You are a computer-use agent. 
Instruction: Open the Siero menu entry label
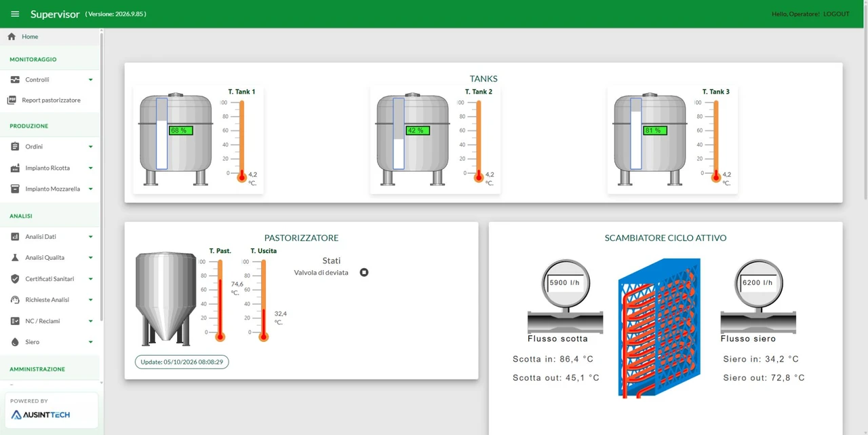tap(33, 342)
